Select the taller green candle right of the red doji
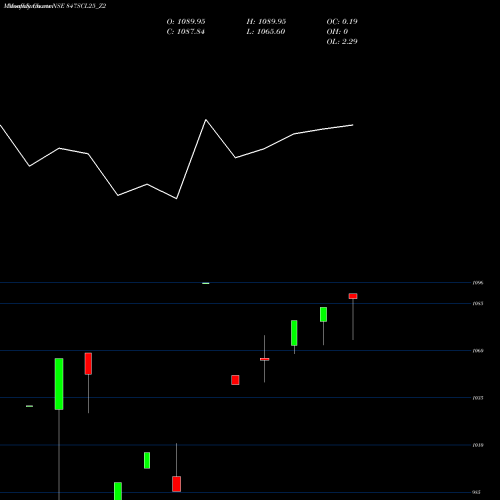 point(294,333)
